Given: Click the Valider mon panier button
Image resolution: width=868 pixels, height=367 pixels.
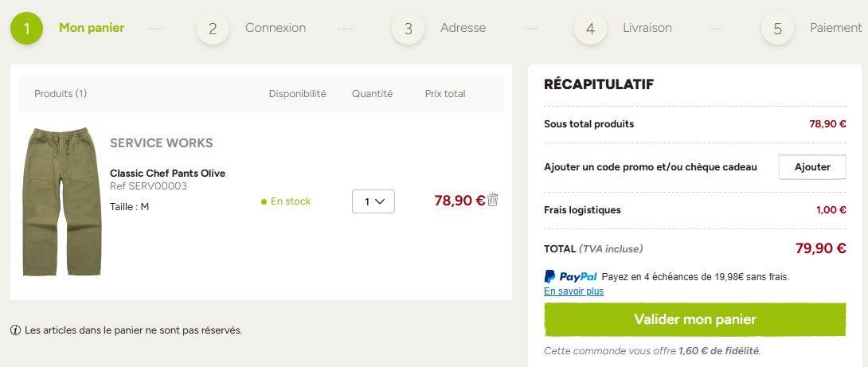Looking at the screenshot, I should (x=694, y=319).
